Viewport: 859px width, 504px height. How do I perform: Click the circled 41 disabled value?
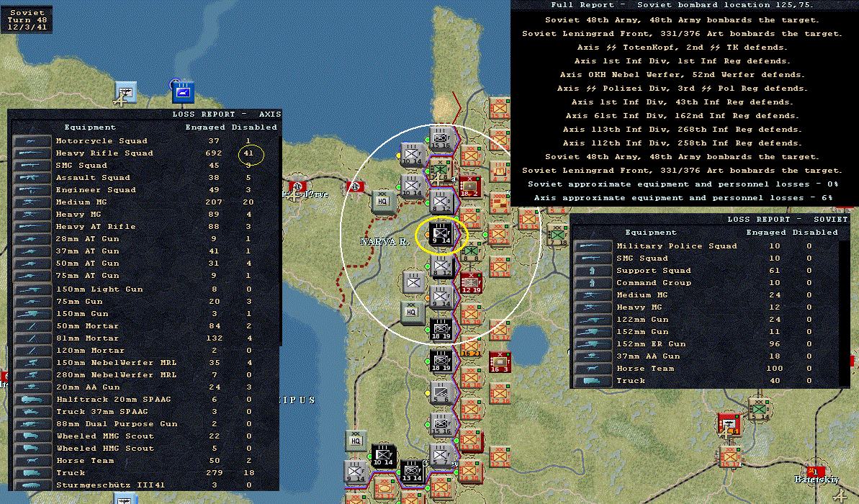point(249,153)
